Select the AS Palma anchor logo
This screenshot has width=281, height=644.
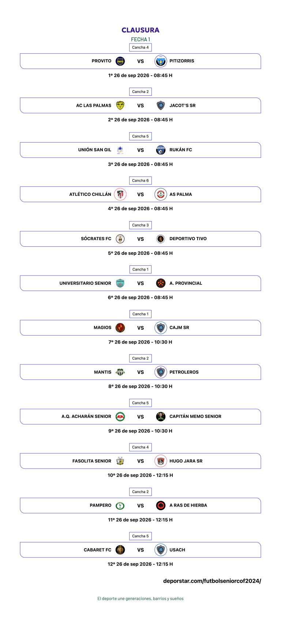pyautogui.click(x=161, y=194)
